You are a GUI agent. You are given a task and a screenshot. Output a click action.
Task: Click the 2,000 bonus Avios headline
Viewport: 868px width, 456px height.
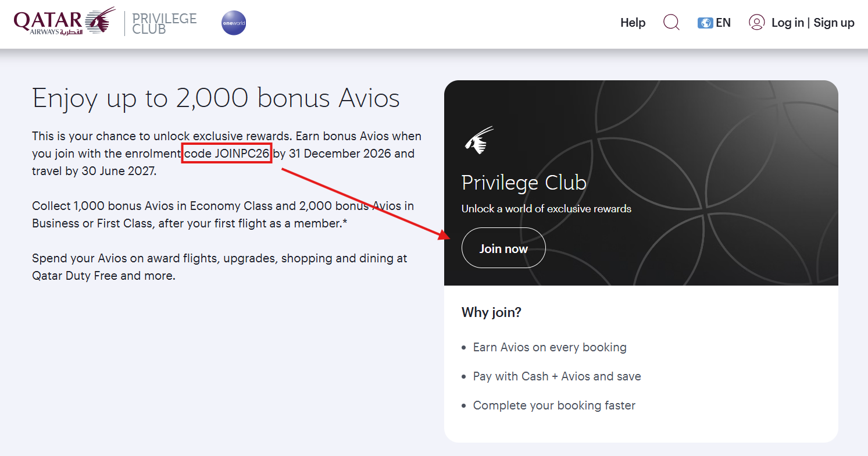(216, 98)
